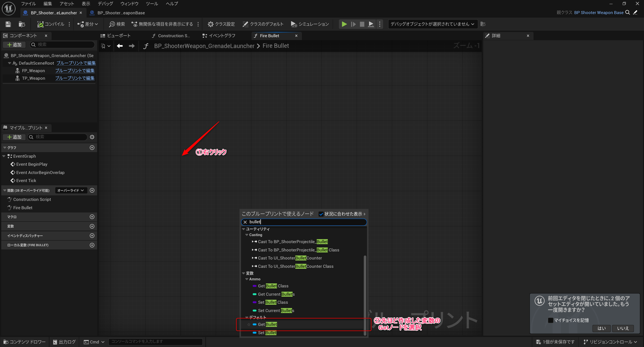644x347 pixels.
Task: Add a new variable with plus icon
Action: pyautogui.click(x=92, y=226)
